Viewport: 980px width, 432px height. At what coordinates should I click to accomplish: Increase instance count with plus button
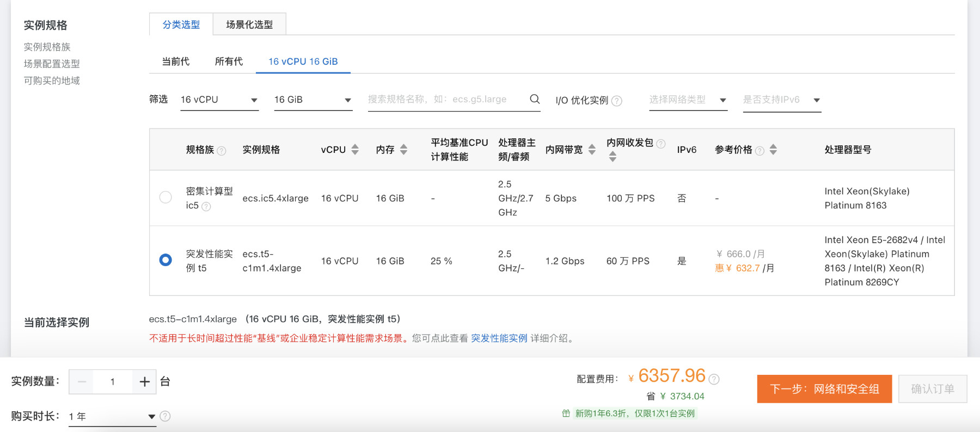[x=144, y=382]
